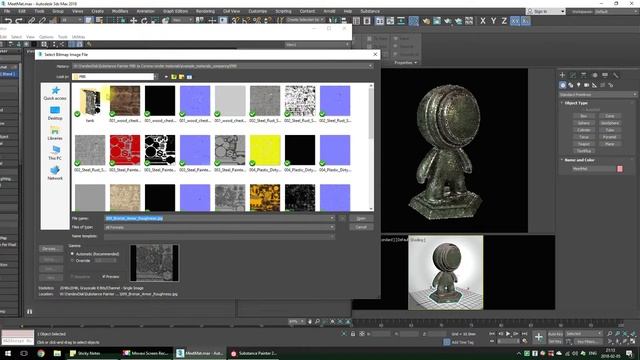
Task: Click Auto Key button
Action: [x=555, y=334]
